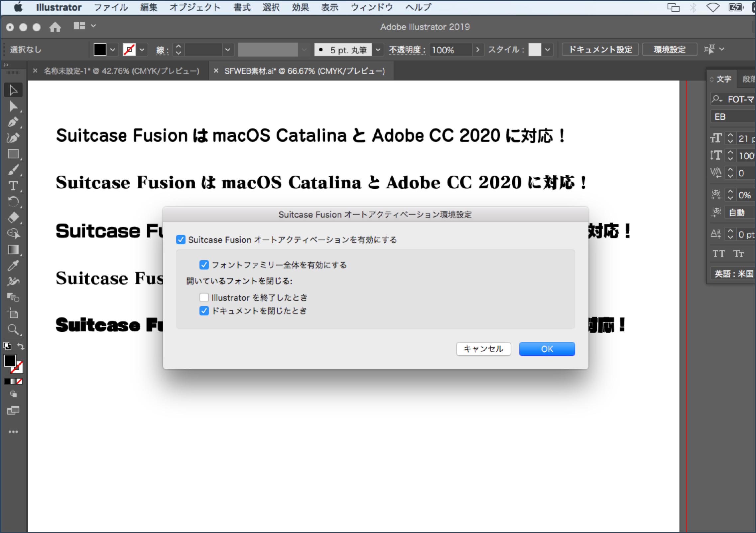Viewport: 756px width, 533px height.
Task: Open the 効果 menu
Action: tap(300, 7)
